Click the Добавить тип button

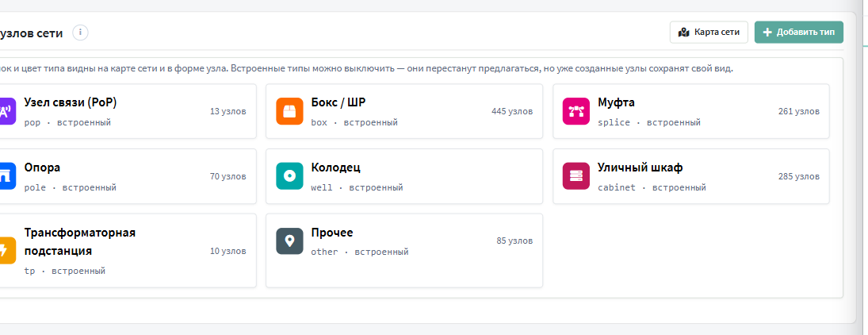[799, 33]
